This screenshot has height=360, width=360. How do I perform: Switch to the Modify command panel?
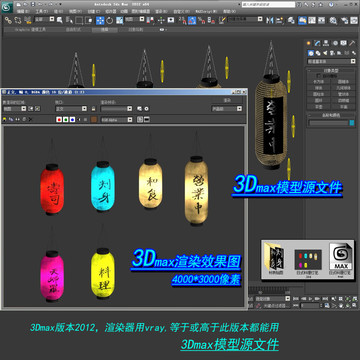pos(317,43)
